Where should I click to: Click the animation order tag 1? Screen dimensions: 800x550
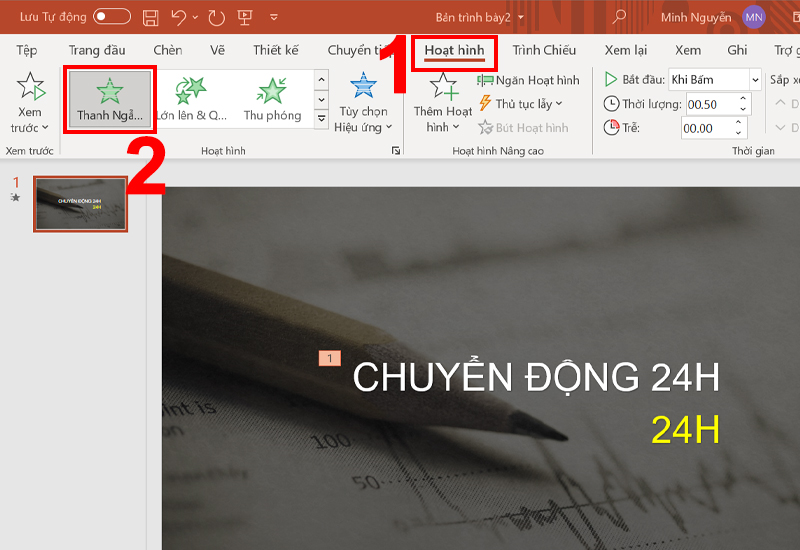330,359
